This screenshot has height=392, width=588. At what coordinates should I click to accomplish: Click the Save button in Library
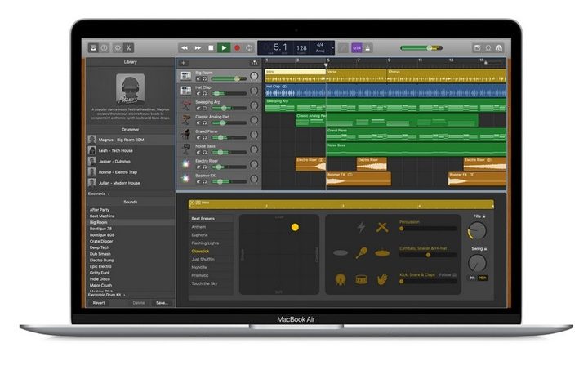[162, 303]
